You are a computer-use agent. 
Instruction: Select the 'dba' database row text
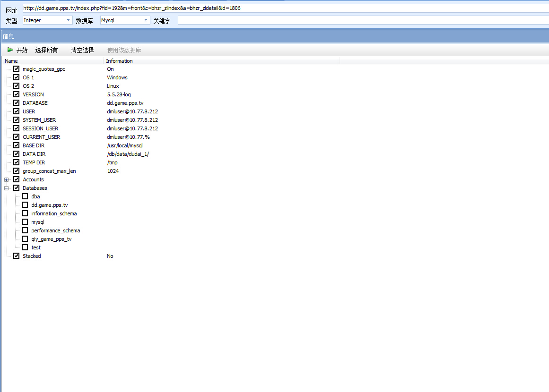[36, 196]
